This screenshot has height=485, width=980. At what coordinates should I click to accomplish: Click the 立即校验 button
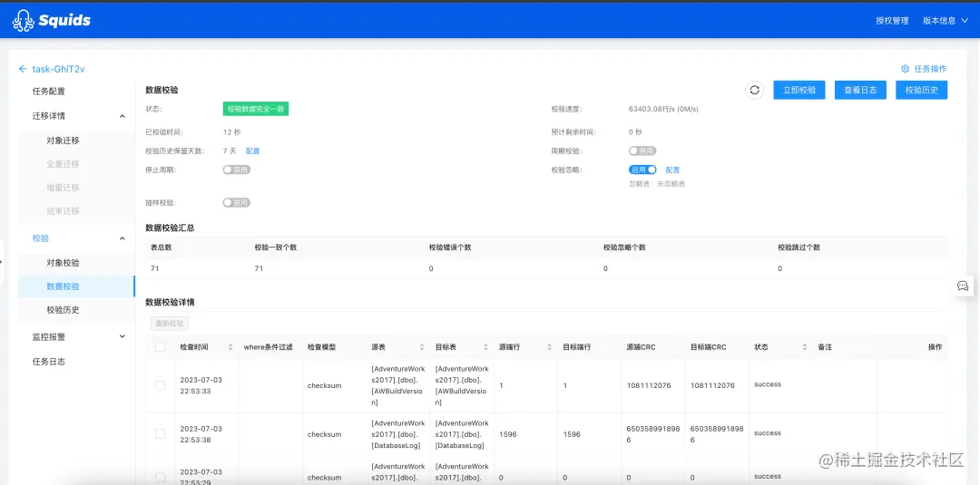799,90
